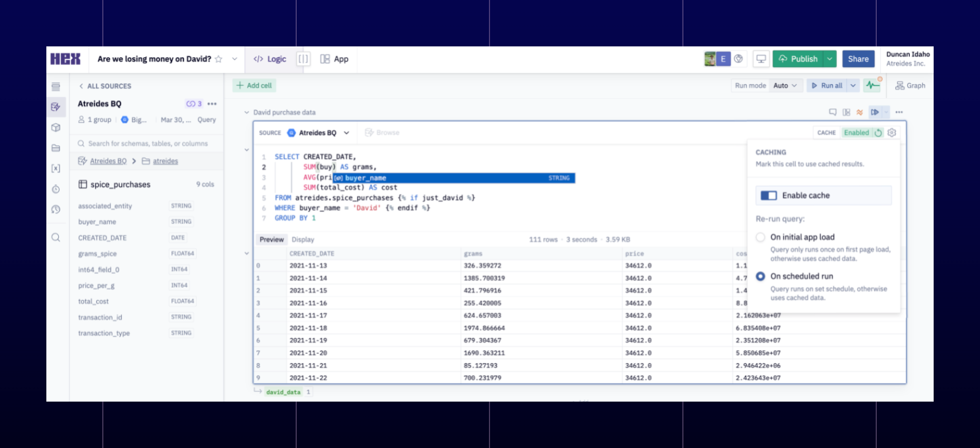Click the david_data output variable tag
Viewport: 980px width, 448px height.
point(283,392)
